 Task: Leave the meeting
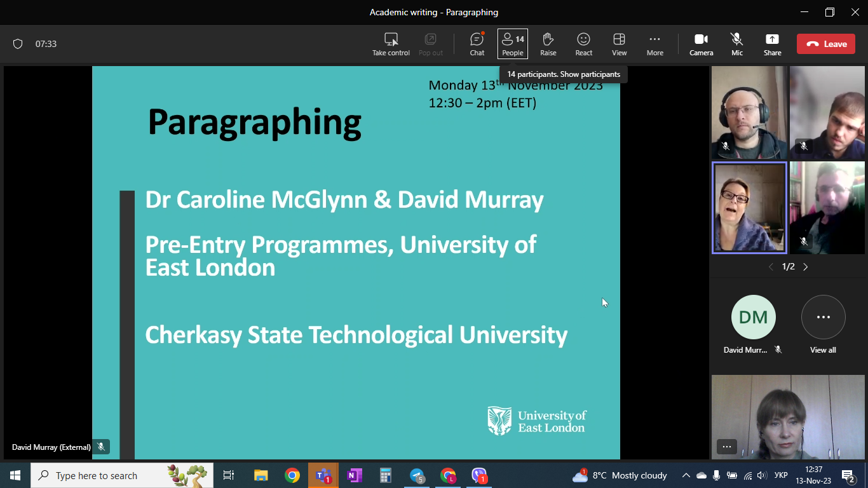pyautogui.click(x=826, y=44)
